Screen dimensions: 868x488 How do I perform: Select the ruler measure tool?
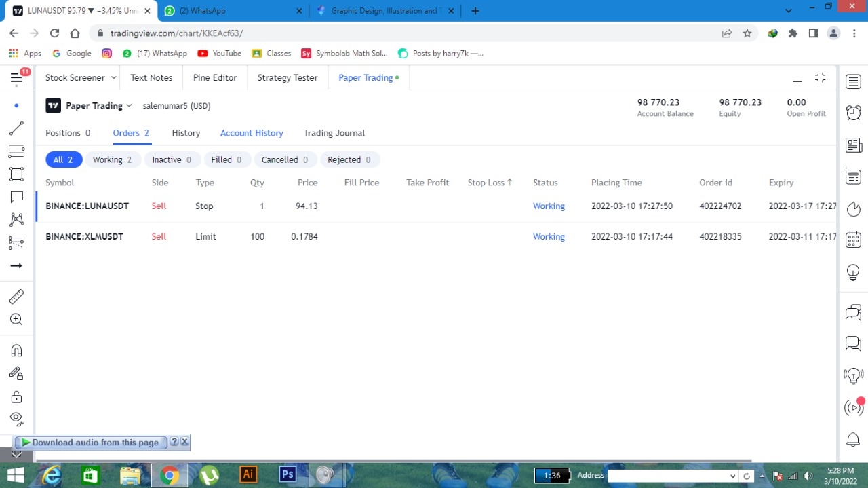16,297
